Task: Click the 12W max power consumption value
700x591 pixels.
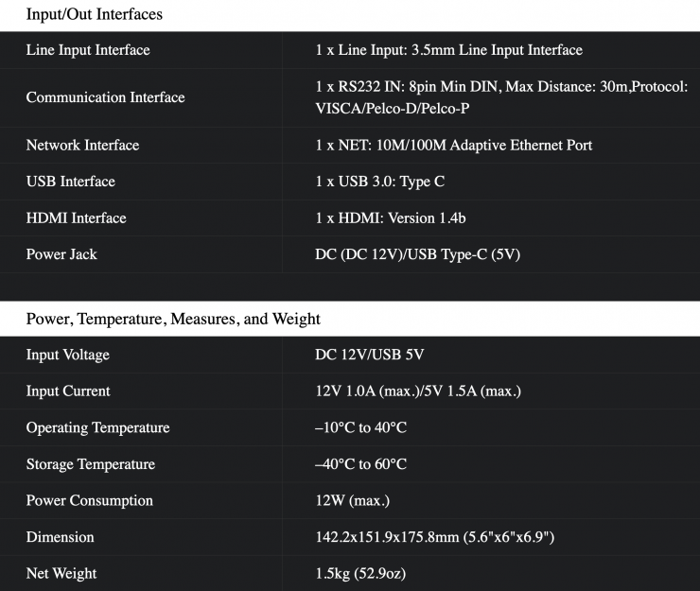Action: pyautogui.click(x=352, y=501)
